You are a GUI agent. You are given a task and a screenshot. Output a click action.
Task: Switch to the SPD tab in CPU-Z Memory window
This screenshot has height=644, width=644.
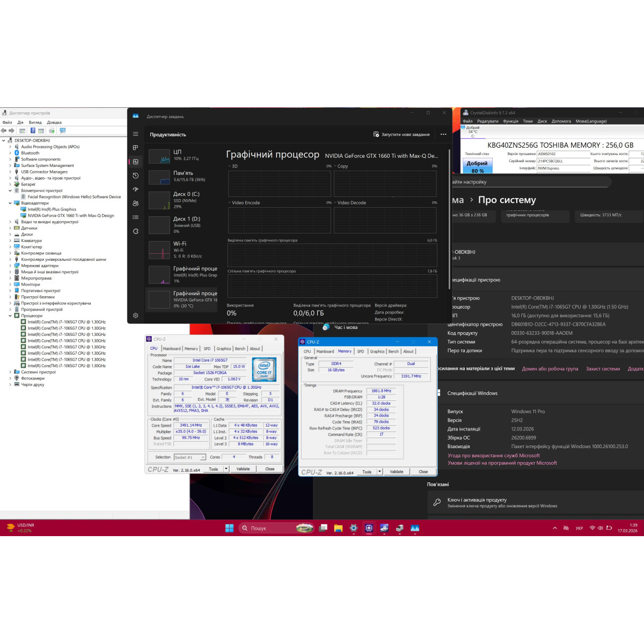tap(361, 352)
